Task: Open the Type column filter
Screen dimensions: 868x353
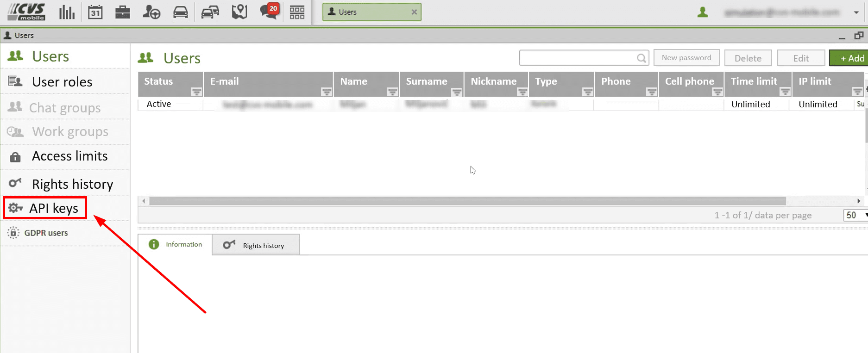Action: pyautogui.click(x=588, y=92)
